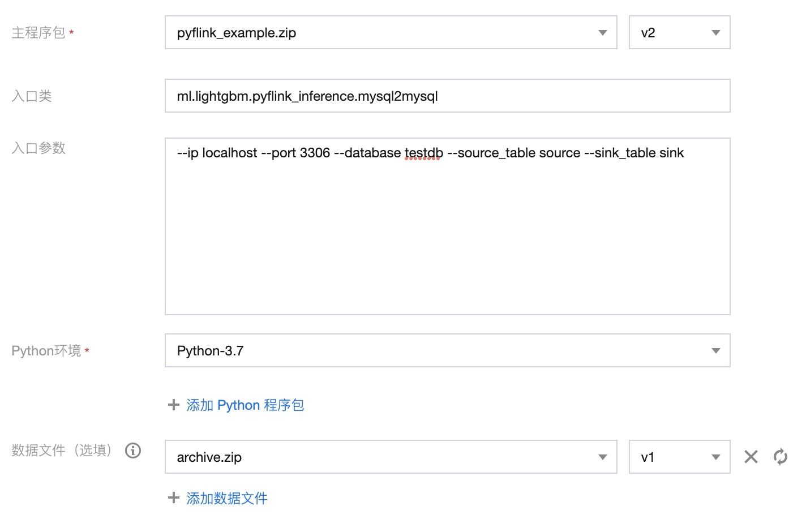
Task: Click the 添加 Python 程序包 link
Action: point(245,405)
